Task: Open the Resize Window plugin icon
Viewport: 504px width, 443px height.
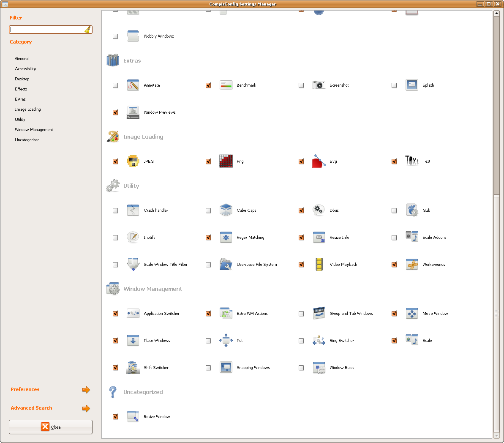Action: pos(133,417)
